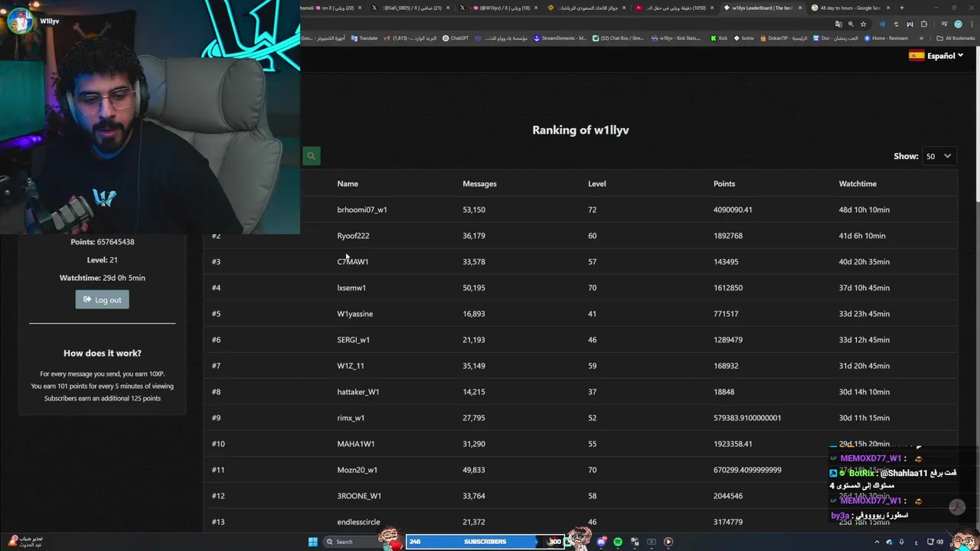The image size is (980, 551).
Task: Click the Messages column header
Action: (x=479, y=184)
